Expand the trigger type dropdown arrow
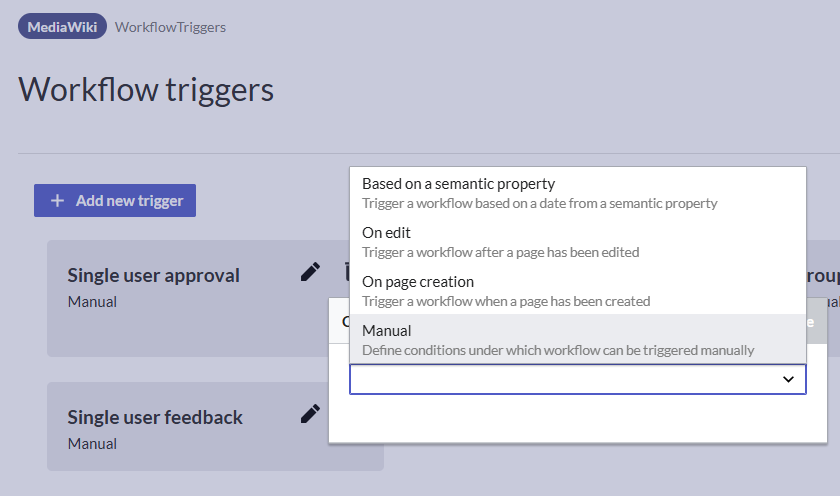 click(x=788, y=379)
